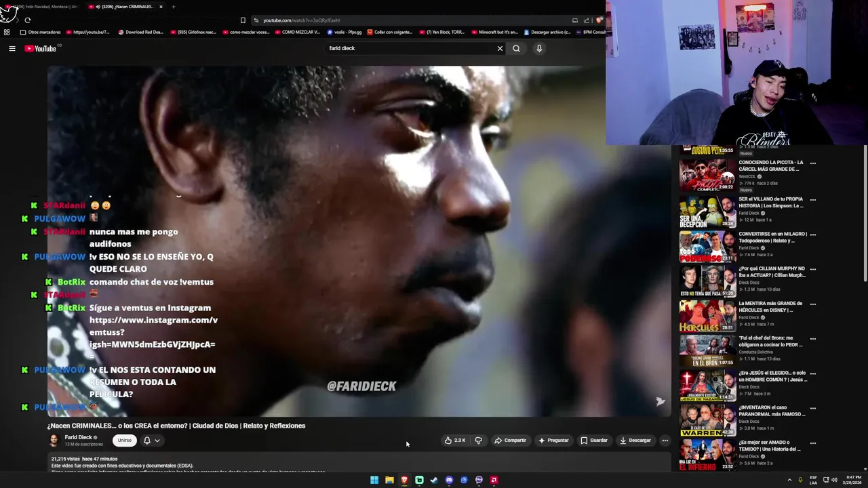This screenshot has width=868, height=488.
Task: Open 'La MENTIRA más GRANDE de HÉRCULES' title
Action: [x=771, y=306]
